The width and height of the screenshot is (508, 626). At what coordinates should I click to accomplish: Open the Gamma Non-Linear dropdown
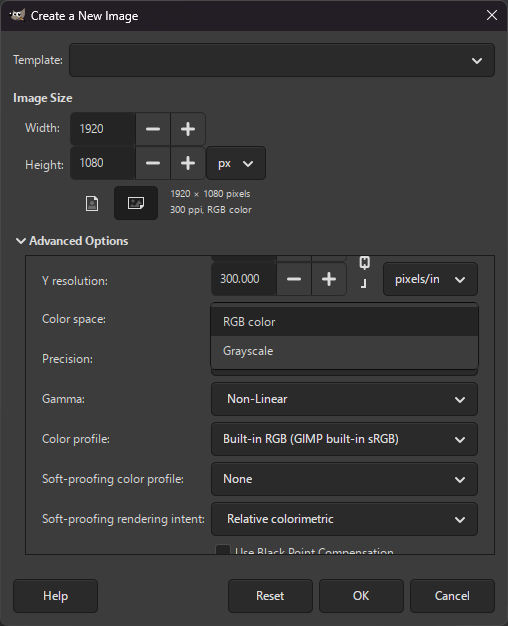[344, 399]
